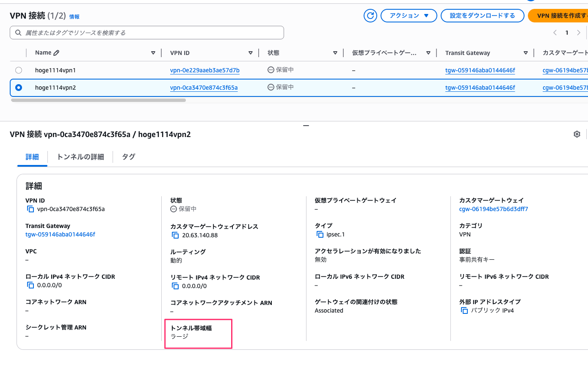Copy the local IPv4 network CIDR value

click(x=30, y=285)
